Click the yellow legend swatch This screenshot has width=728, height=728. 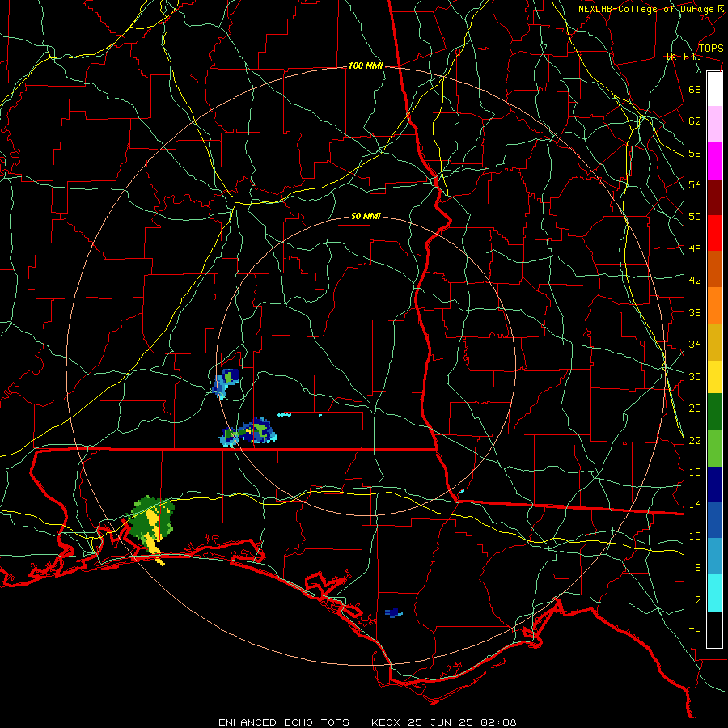(x=714, y=377)
